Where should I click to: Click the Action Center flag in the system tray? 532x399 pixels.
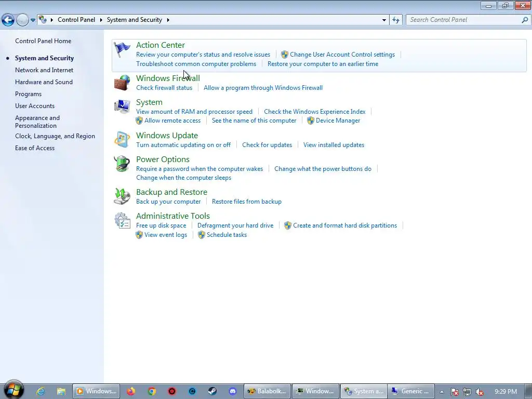tap(454, 392)
